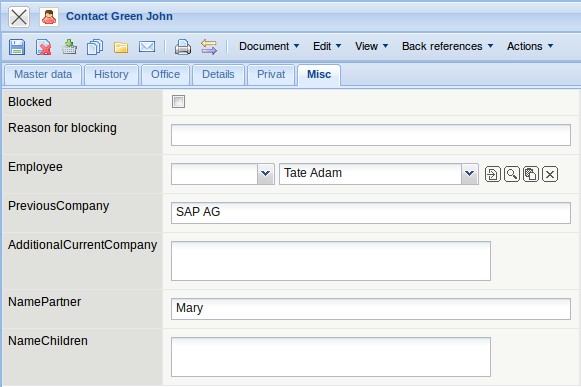Click the email envelope icon
The image size is (581, 387).
tap(147, 47)
